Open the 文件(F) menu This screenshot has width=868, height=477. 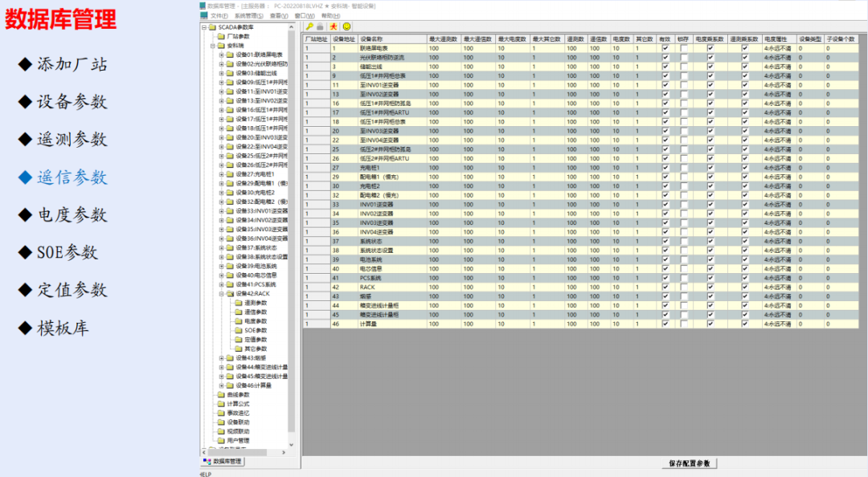219,16
